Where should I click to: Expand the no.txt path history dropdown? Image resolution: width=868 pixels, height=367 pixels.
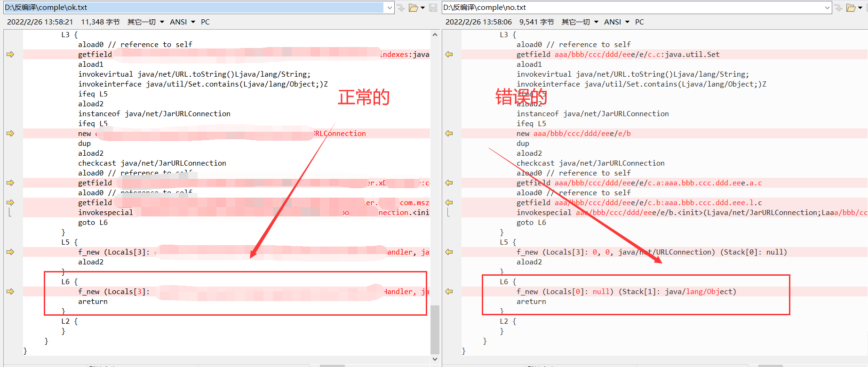tap(827, 8)
